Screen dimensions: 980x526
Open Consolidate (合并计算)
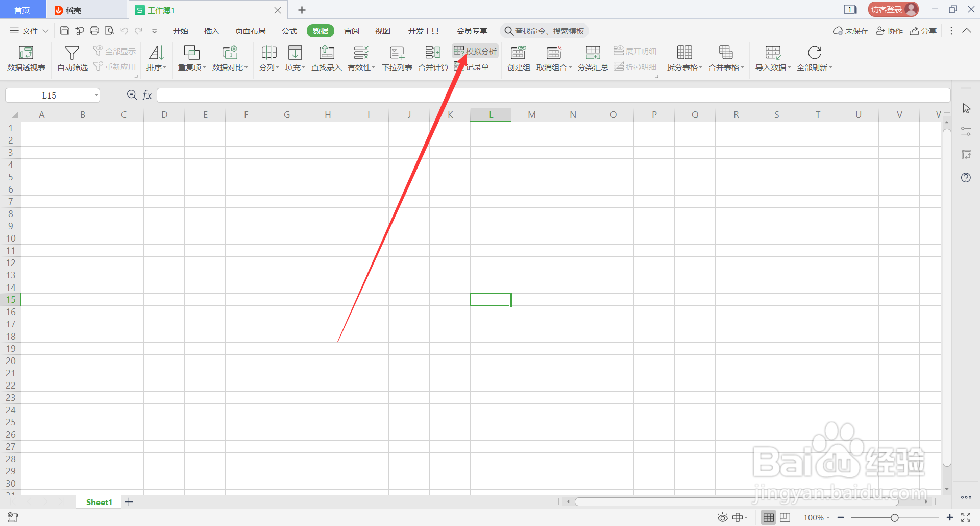pyautogui.click(x=433, y=59)
